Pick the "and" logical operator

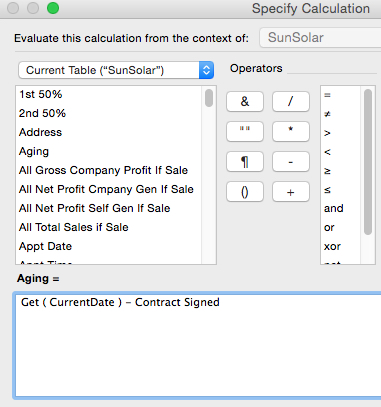(334, 208)
